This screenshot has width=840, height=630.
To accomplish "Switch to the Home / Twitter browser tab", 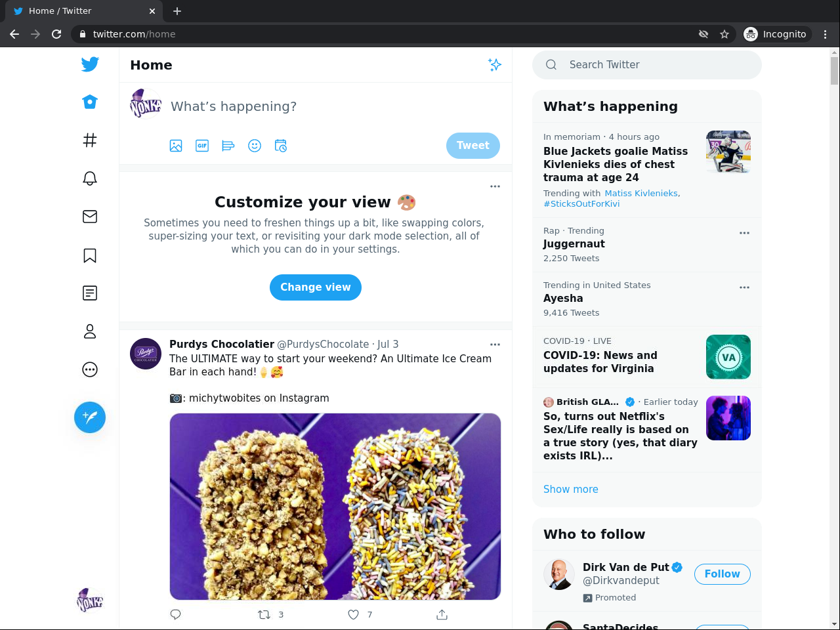I will pos(79,11).
